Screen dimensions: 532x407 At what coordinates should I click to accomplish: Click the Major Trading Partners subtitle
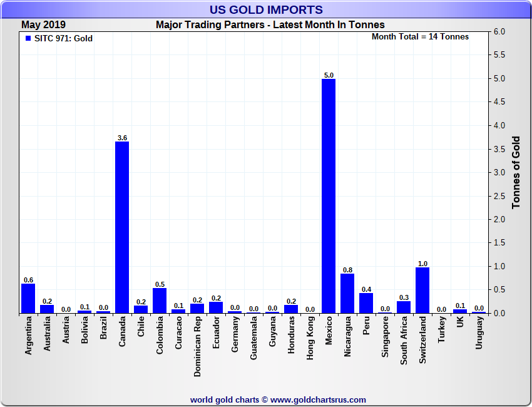pos(270,25)
